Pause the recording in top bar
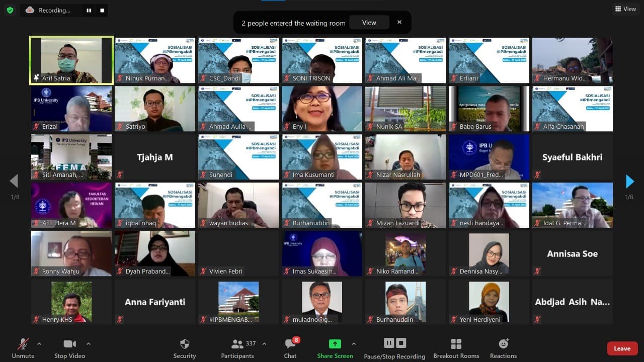Image resolution: width=644 pixels, height=362 pixels. pos(89,10)
